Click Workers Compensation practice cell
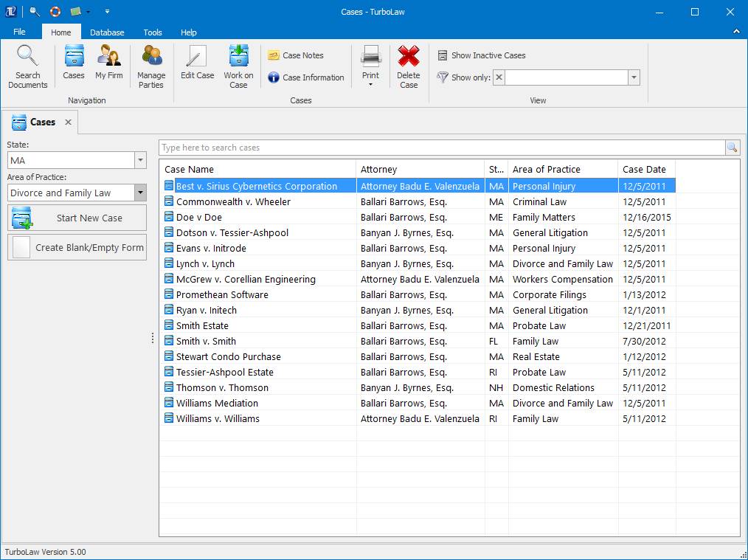 [x=562, y=279]
